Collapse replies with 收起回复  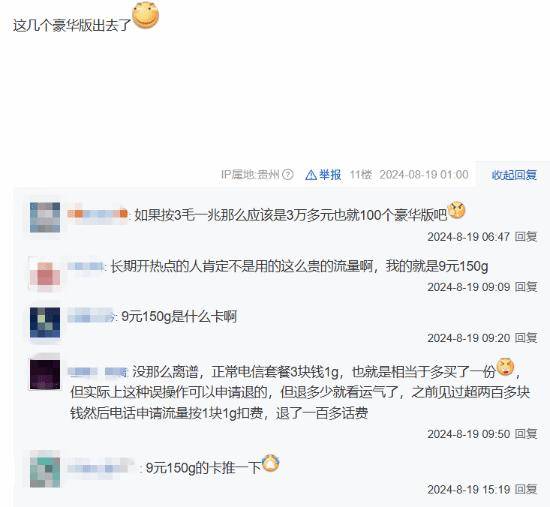[x=514, y=175]
